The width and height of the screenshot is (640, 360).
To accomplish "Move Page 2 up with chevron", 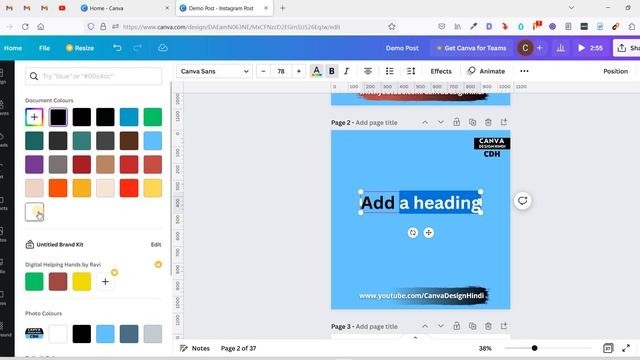I will [x=425, y=122].
